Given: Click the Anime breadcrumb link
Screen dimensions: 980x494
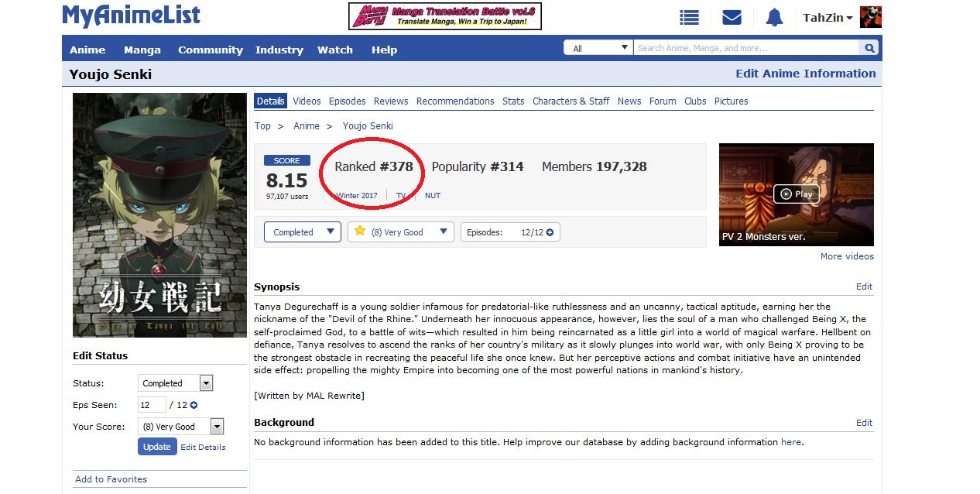Looking at the screenshot, I should tap(307, 126).
